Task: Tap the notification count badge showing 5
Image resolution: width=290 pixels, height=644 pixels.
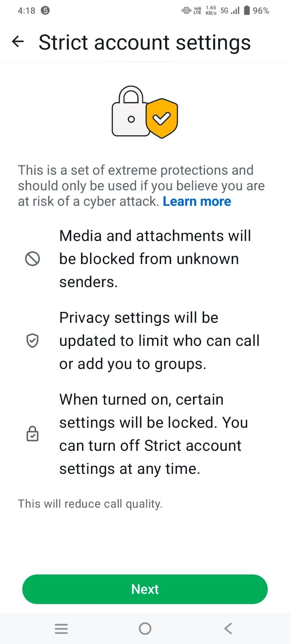Action: point(46,10)
